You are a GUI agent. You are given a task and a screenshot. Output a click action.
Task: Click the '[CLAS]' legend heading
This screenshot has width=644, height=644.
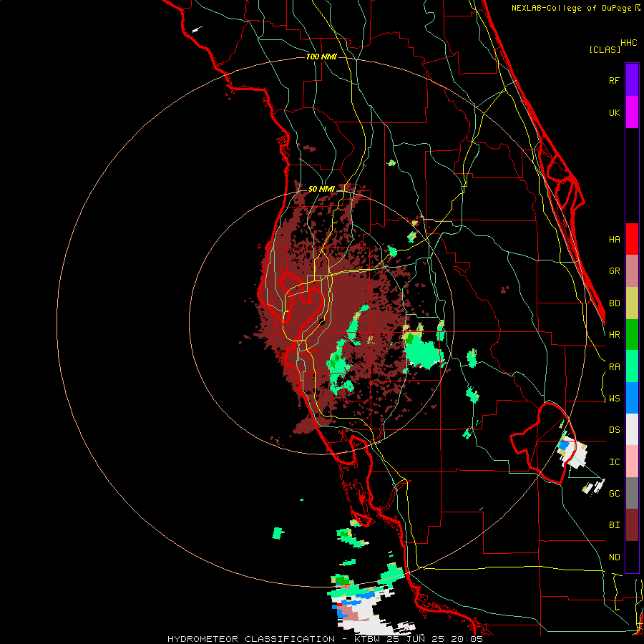[605, 49]
